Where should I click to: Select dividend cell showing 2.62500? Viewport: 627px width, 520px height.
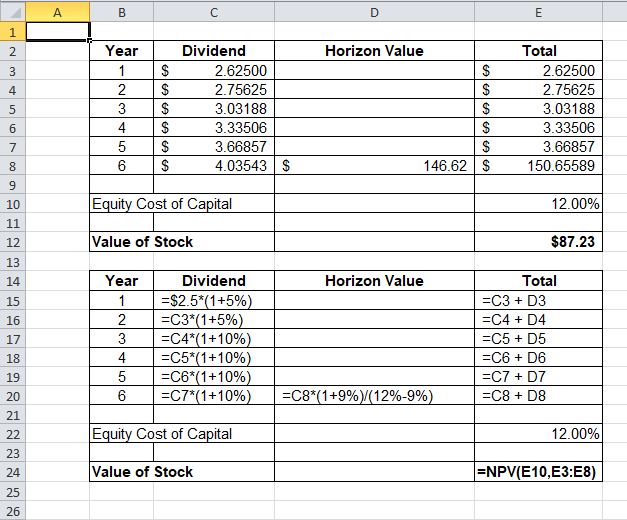(x=214, y=71)
